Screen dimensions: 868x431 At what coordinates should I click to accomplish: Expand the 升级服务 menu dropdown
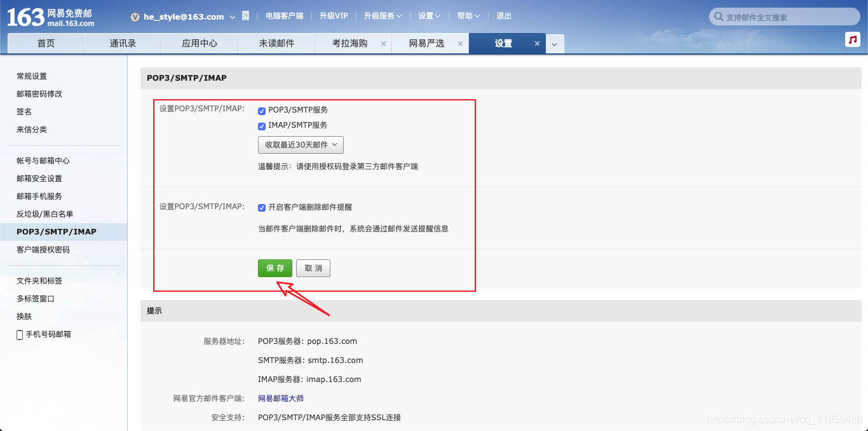tap(383, 16)
